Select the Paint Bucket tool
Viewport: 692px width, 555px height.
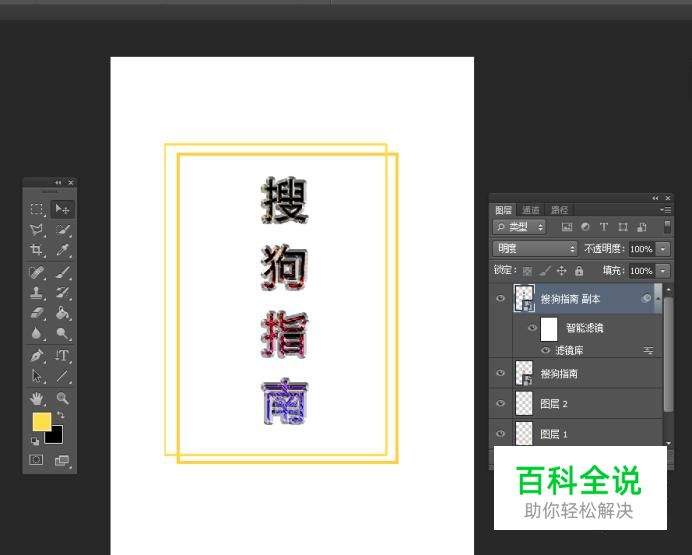coord(63,313)
